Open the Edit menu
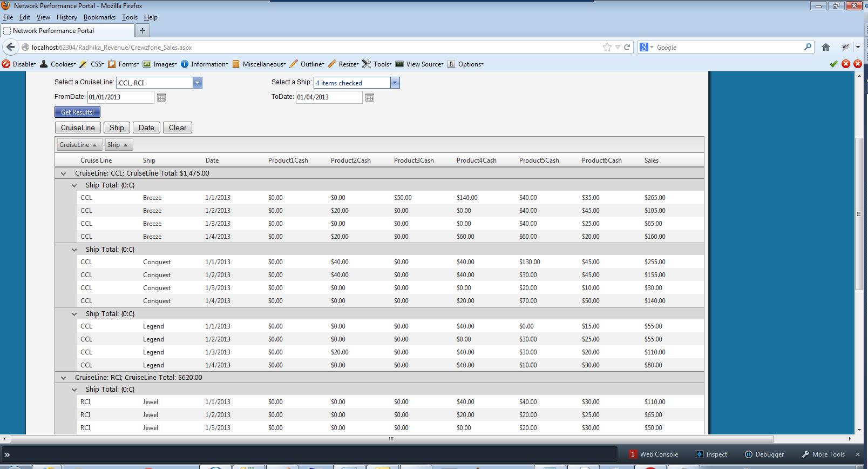 pyautogui.click(x=25, y=17)
